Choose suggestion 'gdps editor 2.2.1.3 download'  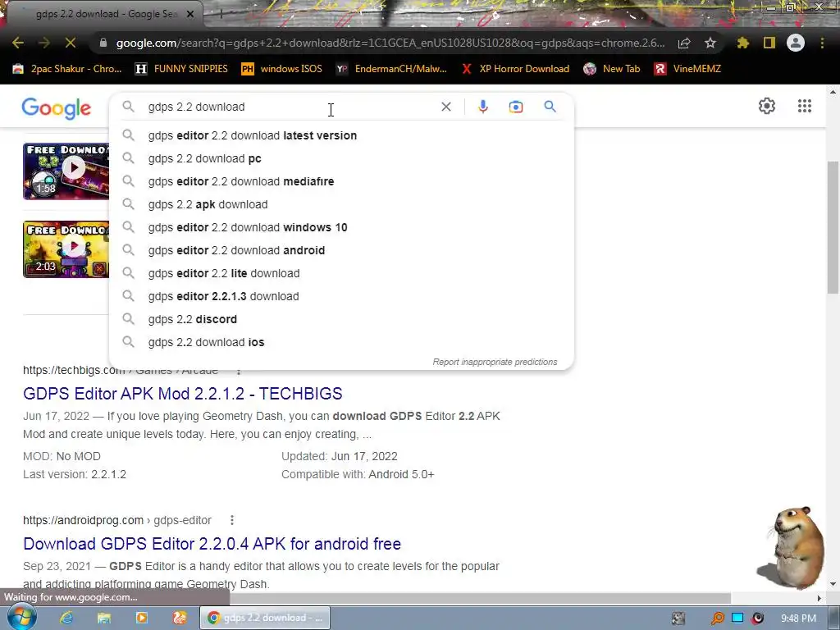coord(341,296)
